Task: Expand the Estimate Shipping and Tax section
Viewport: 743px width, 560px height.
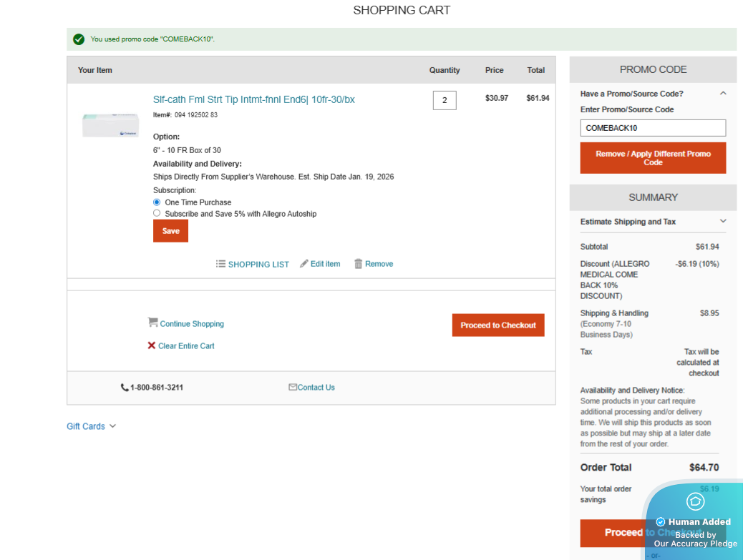Action: (x=723, y=222)
